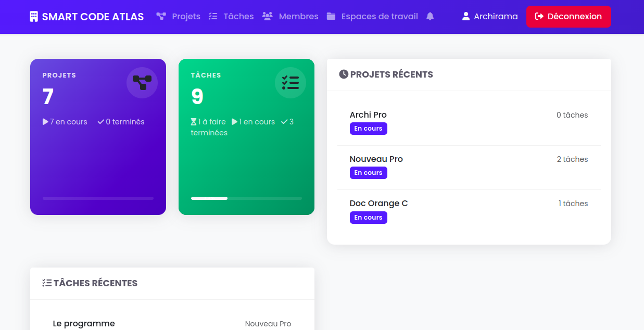The height and width of the screenshot is (330, 644).
Task: Click the checklist icon in Tâches card
Action: [290, 83]
